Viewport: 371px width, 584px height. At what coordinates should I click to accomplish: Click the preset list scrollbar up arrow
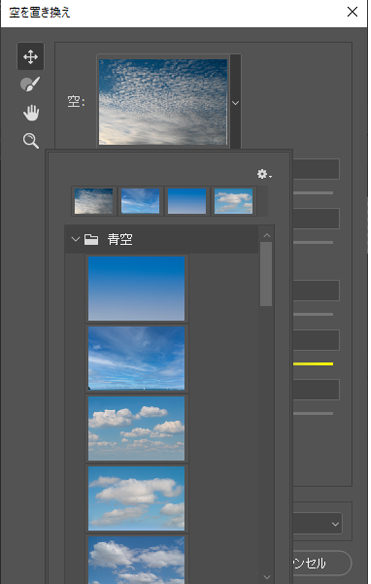(x=267, y=235)
